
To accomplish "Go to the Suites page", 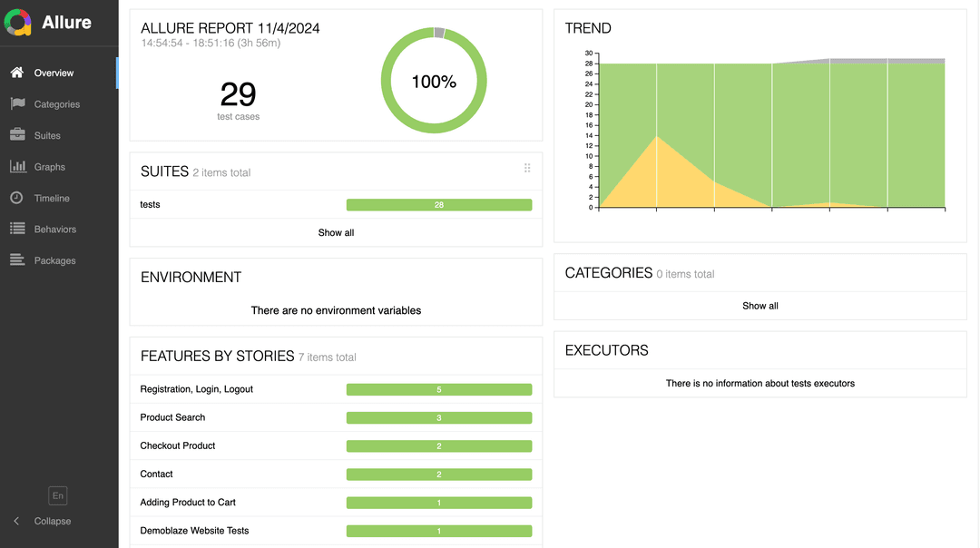I will (59, 135).
